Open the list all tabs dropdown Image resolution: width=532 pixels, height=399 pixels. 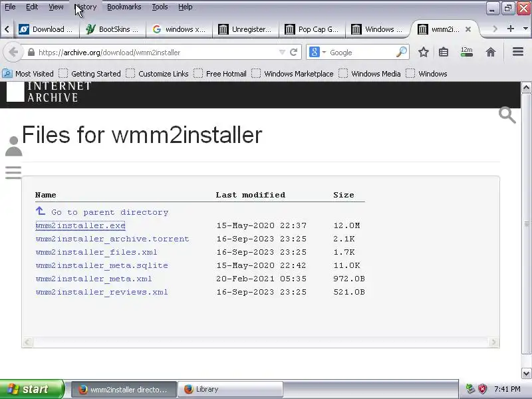pos(525,29)
